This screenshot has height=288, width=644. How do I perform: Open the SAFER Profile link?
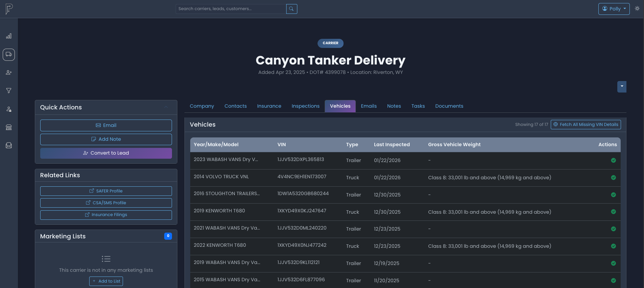(x=106, y=191)
